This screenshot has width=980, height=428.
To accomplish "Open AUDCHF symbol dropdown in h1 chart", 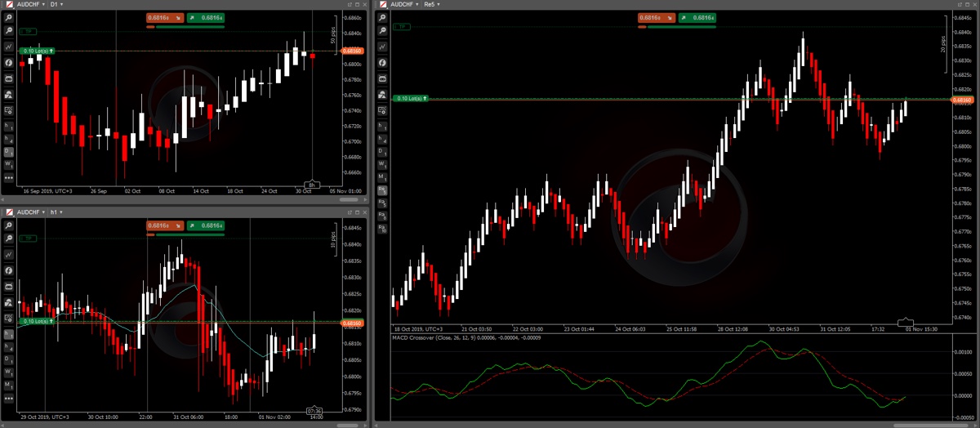I will pos(30,212).
